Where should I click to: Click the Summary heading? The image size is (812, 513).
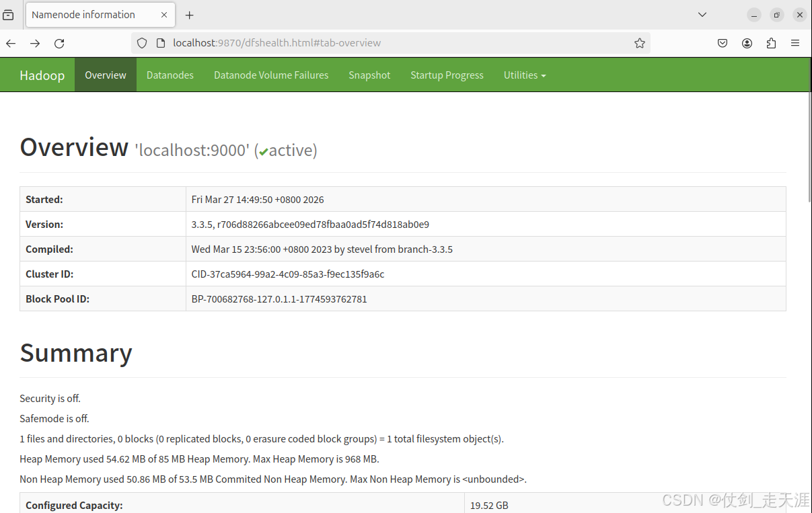point(76,353)
